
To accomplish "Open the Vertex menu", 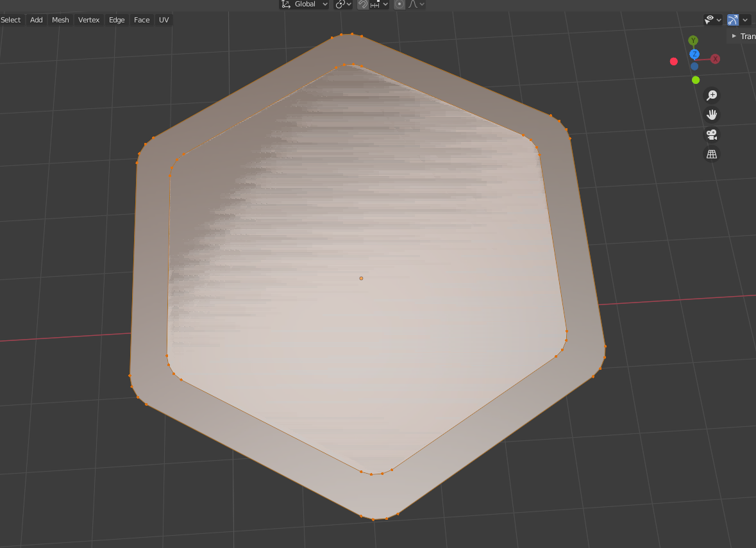I will pyautogui.click(x=88, y=20).
